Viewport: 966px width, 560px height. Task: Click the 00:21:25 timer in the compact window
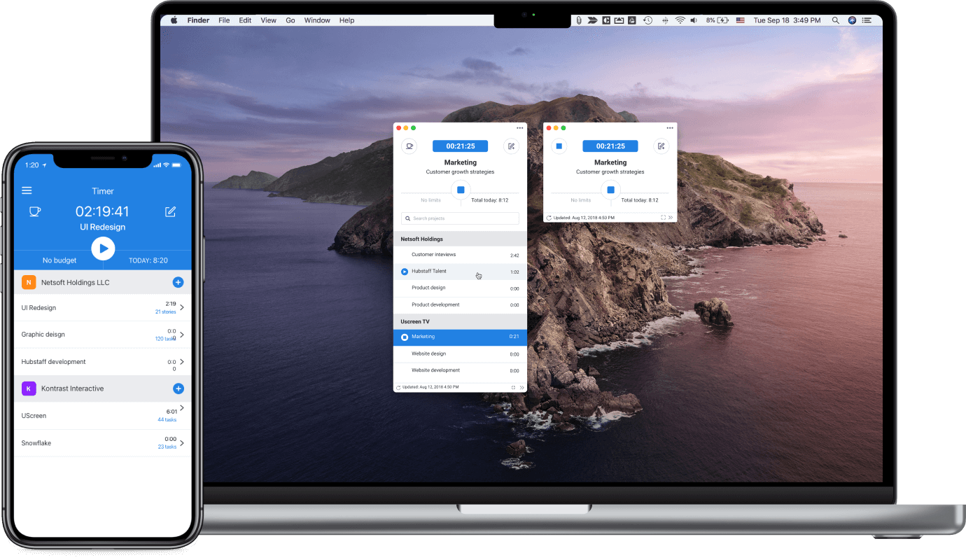610,146
